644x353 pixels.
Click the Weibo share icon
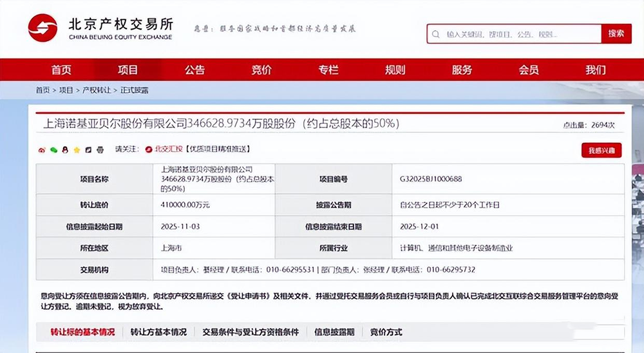42,150
